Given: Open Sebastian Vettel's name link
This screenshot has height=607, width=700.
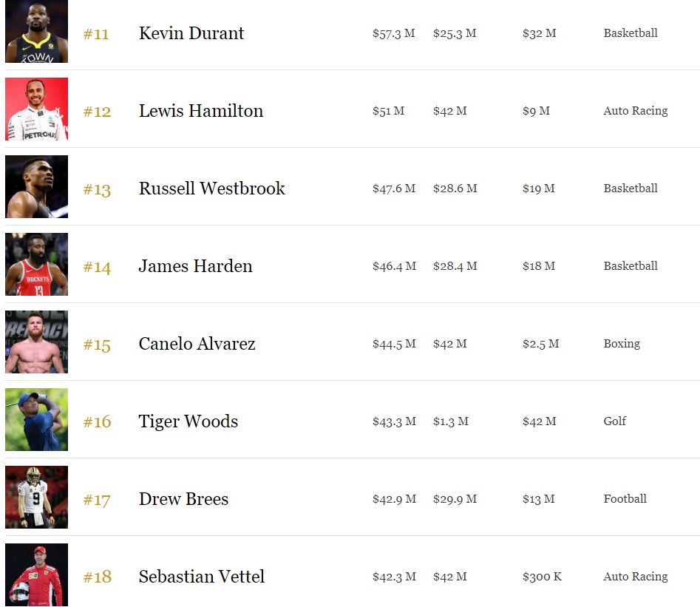Looking at the screenshot, I should click(x=201, y=577).
